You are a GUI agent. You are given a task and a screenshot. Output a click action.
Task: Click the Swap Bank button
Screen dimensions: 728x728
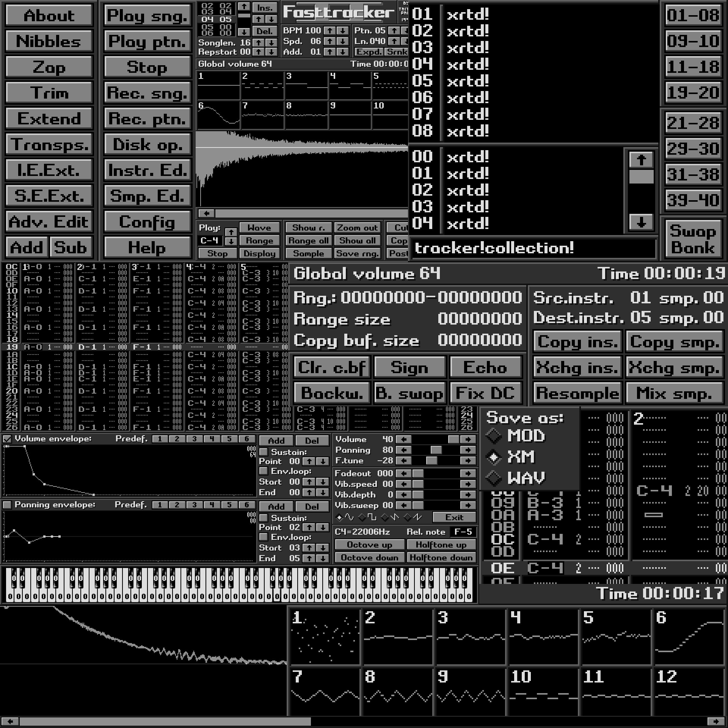tap(693, 239)
